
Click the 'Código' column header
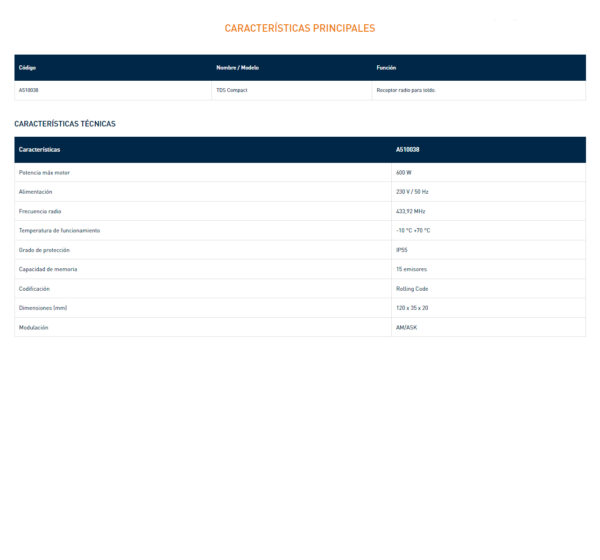coord(28,68)
